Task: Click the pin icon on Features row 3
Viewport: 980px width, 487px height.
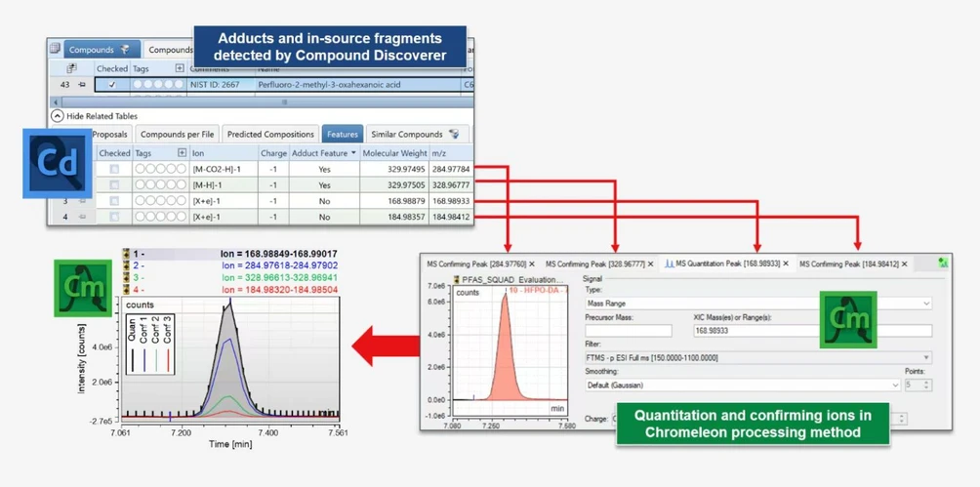Action: click(x=81, y=201)
